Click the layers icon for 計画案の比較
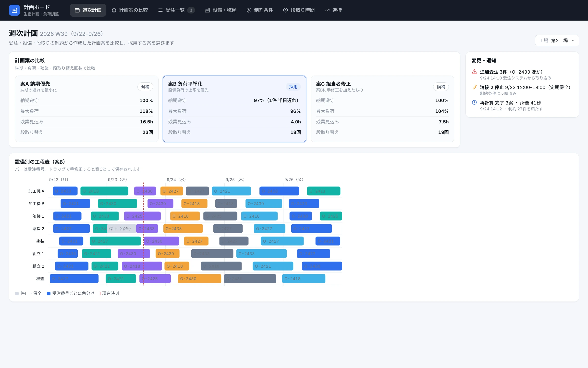Viewport: 588px width, 368px height. coord(114,10)
